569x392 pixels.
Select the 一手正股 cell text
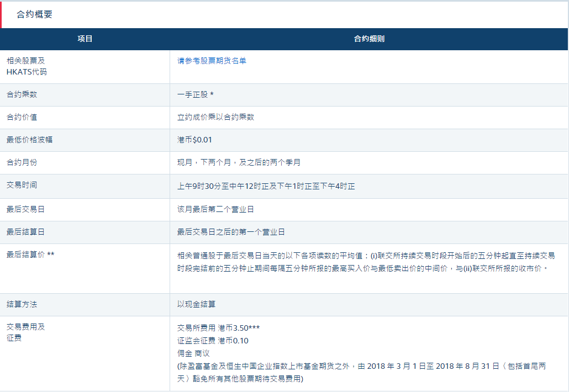pos(195,94)
